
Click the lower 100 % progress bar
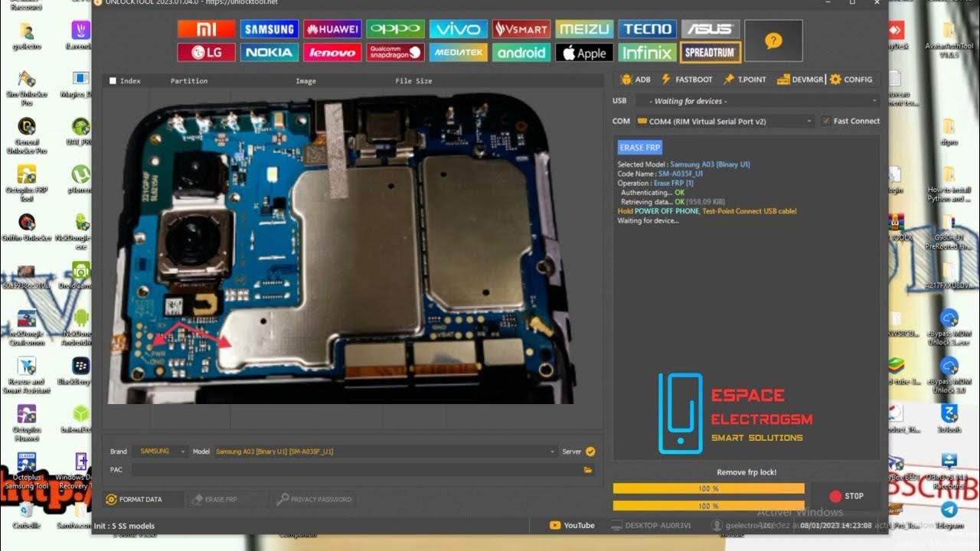(x=709, y=506)
